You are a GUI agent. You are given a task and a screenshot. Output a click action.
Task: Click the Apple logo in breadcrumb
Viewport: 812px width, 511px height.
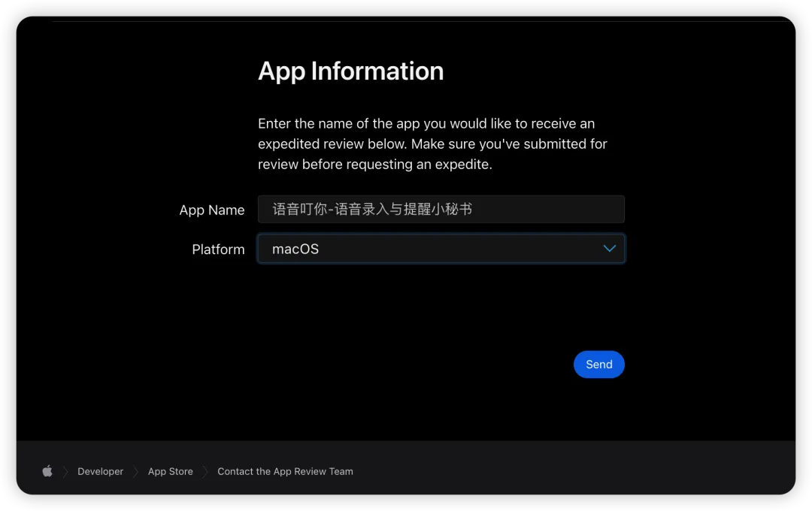coord(47,471)
